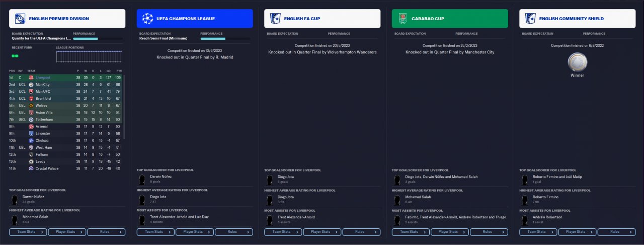The height and width of the screenshot is (245, 644).
Task: Open Team Stats for English Community Shield
Action: tap(538, 232)
